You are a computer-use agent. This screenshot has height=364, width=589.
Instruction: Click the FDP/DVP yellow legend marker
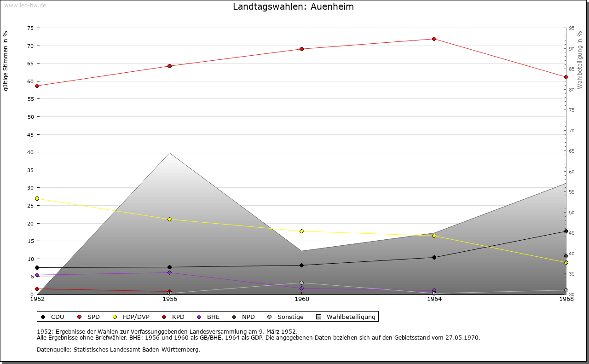115,317
